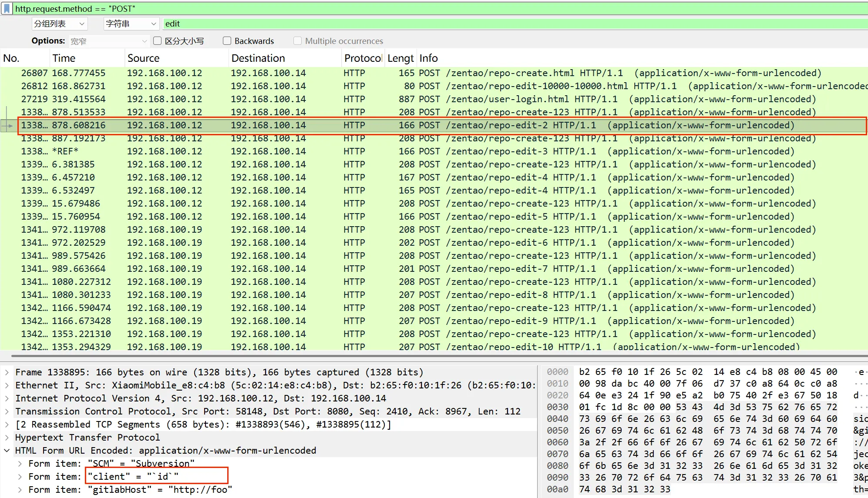Expand the Transmission Control Protocol node
This screenshot has height=498, width=868.
pyautogui.click(x=7, y=411)
